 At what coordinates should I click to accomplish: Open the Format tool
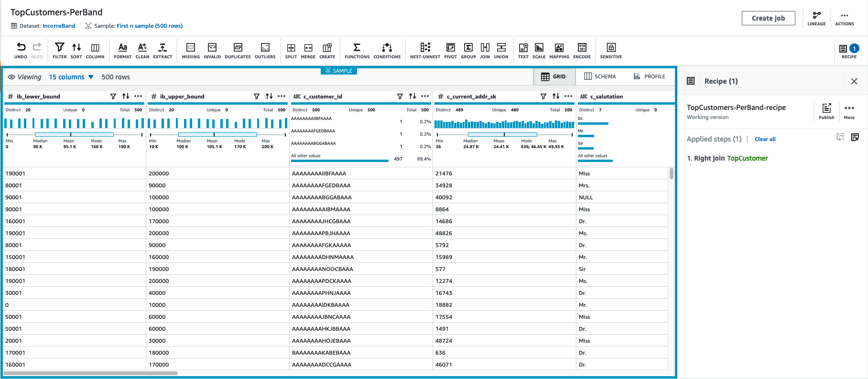coord(123,50)
